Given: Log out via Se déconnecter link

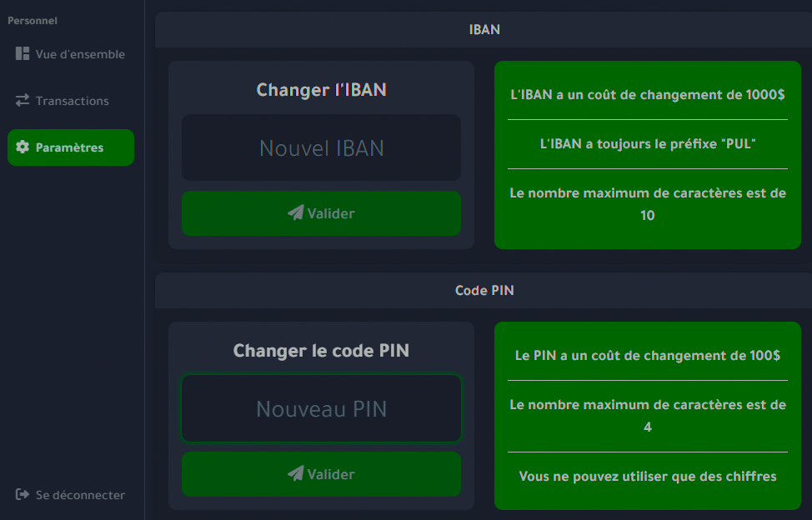Looking at the screenshot, I should coord(80,495).
